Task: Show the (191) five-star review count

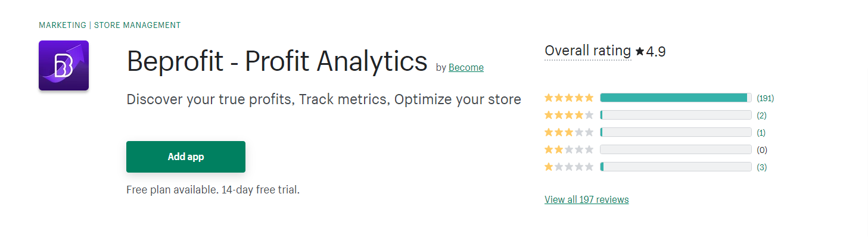Action: (766, 98)
